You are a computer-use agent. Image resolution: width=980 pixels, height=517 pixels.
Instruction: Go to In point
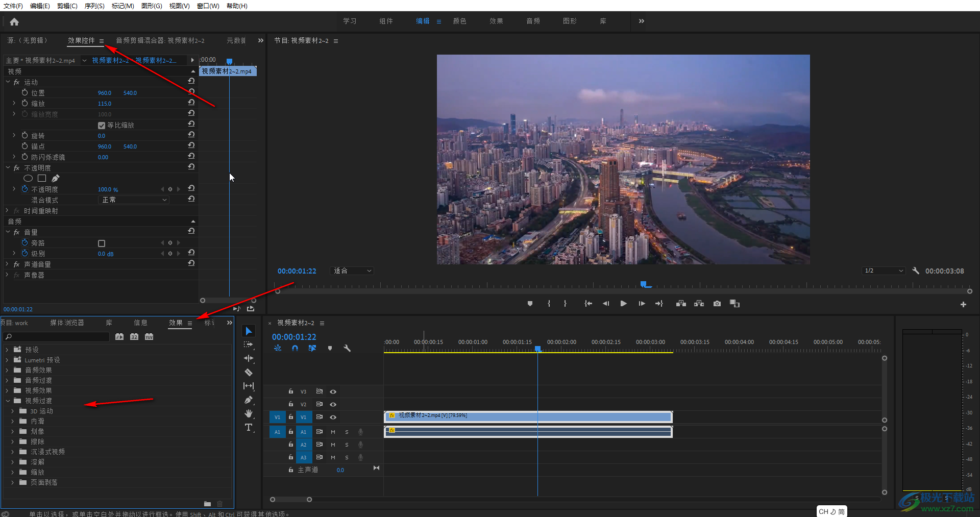point(588,304)
